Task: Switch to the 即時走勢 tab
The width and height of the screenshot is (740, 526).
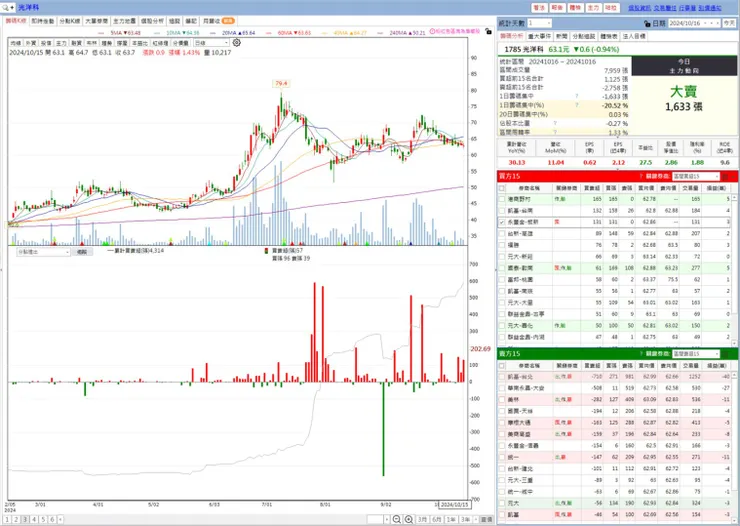Action: 43,21
